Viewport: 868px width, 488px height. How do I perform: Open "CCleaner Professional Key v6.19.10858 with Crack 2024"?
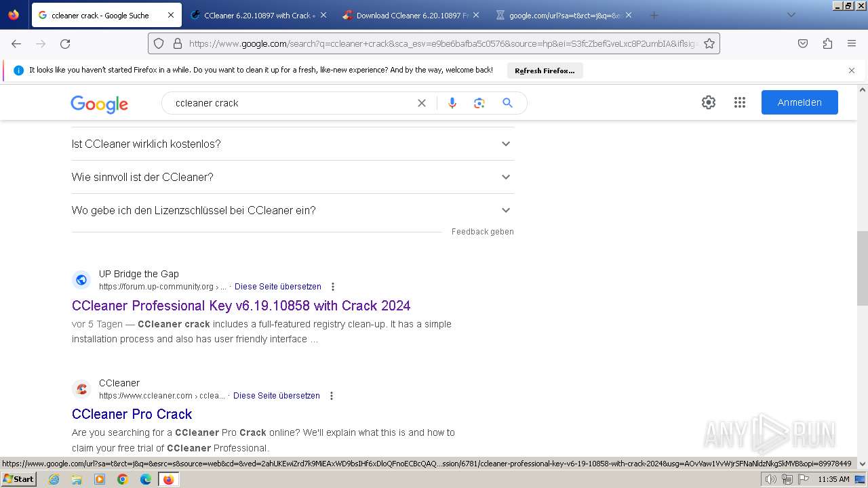[x=241, y=306]
